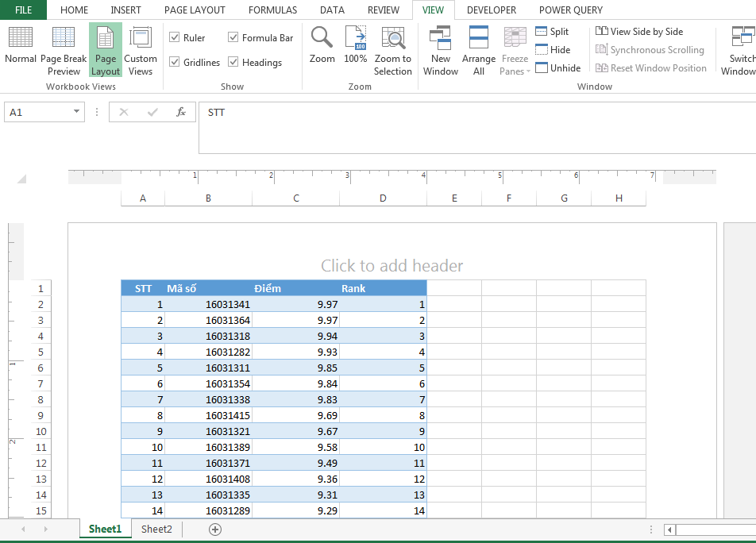Open PAGE LAYOUT ribbon tab
The image size is (756, 543).
195,10
